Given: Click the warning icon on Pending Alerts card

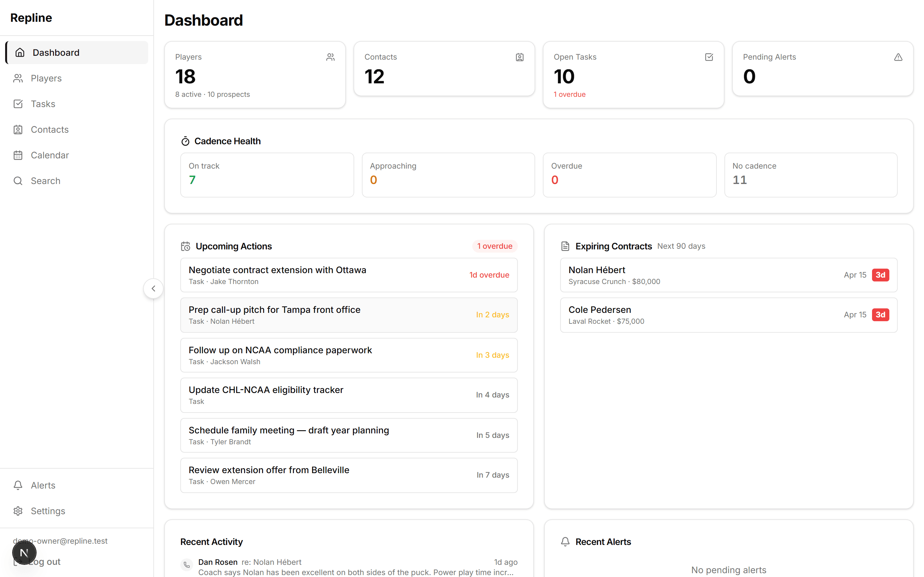Looking at the screenshot, I should click(898, 57).
